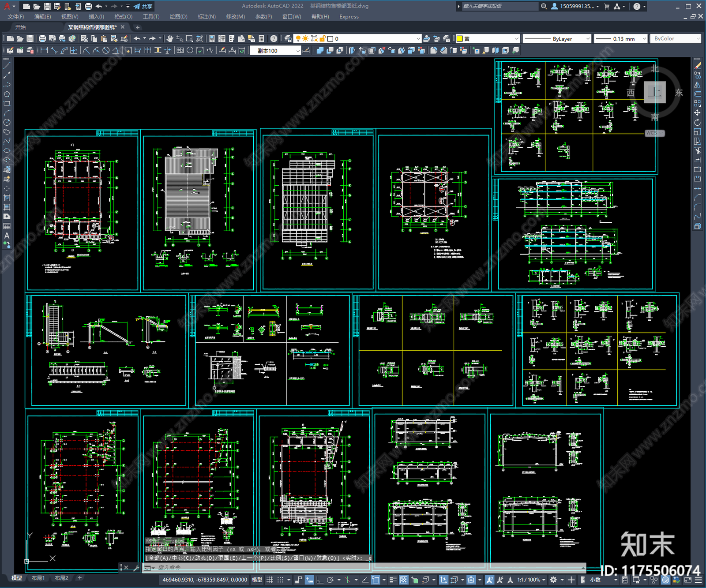Open the Express menu
Viewport: 706px width, 588px height.
tap(349, 17)
